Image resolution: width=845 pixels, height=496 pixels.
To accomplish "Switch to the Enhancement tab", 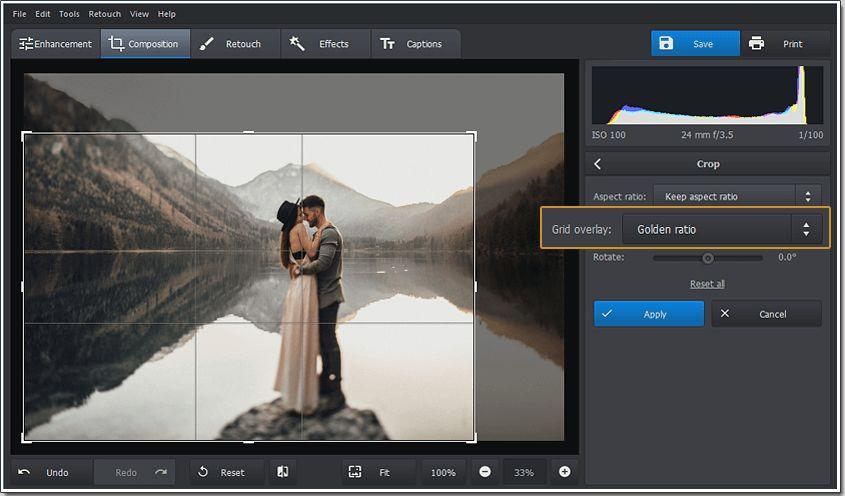I will tap(56, 44).
